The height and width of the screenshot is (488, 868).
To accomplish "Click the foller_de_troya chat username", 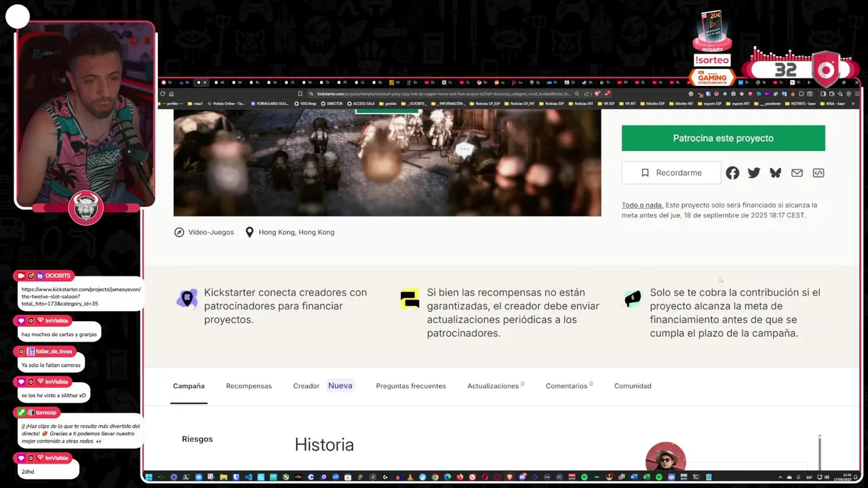I will point(54,351).
